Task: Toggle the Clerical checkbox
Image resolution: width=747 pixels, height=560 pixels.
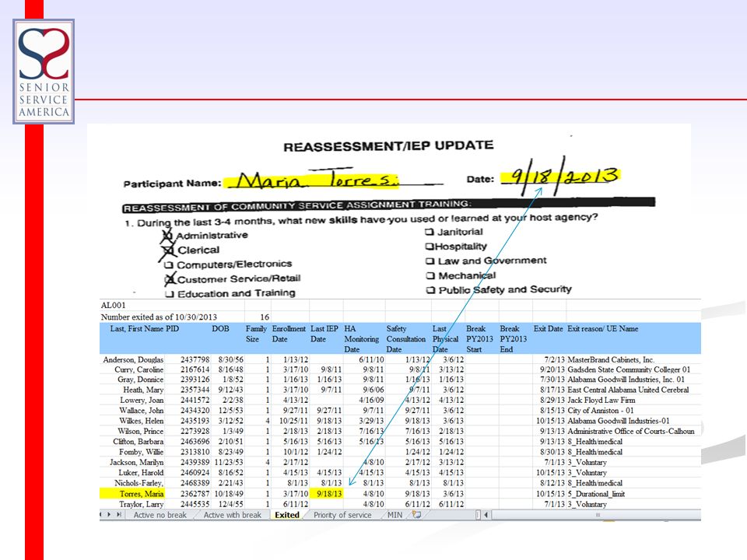Action: (168, 250)
